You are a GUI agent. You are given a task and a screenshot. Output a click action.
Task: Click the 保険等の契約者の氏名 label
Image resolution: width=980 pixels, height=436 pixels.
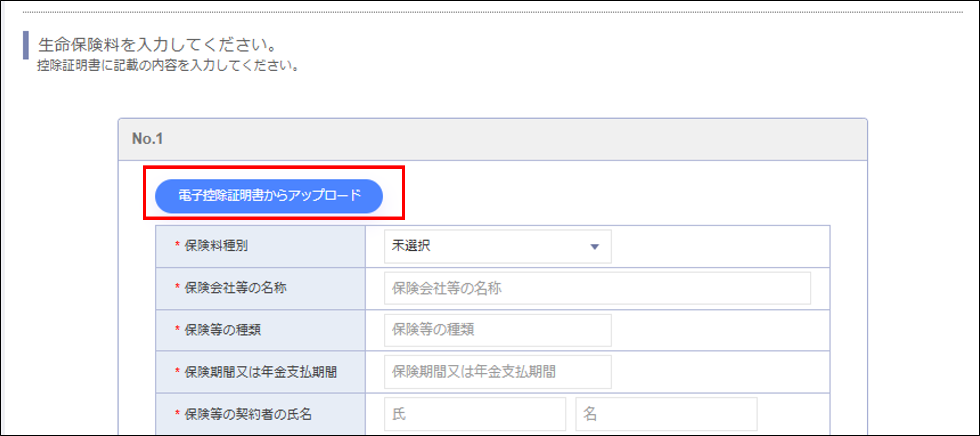click(247, 415)
